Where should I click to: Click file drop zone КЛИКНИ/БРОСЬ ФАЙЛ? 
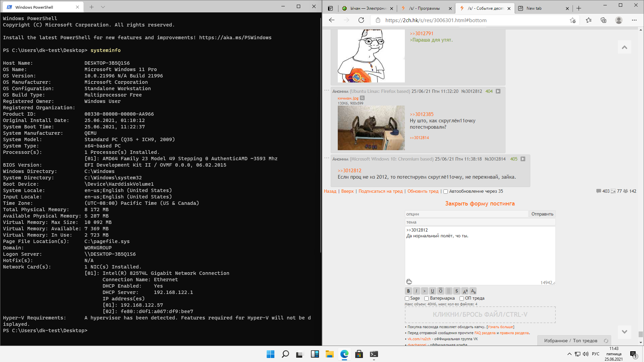click(480, 315)
